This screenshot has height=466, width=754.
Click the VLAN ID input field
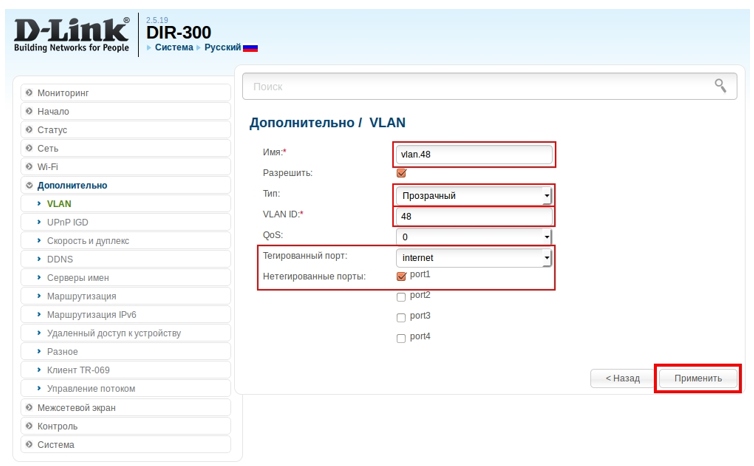[x=474, y=216]
